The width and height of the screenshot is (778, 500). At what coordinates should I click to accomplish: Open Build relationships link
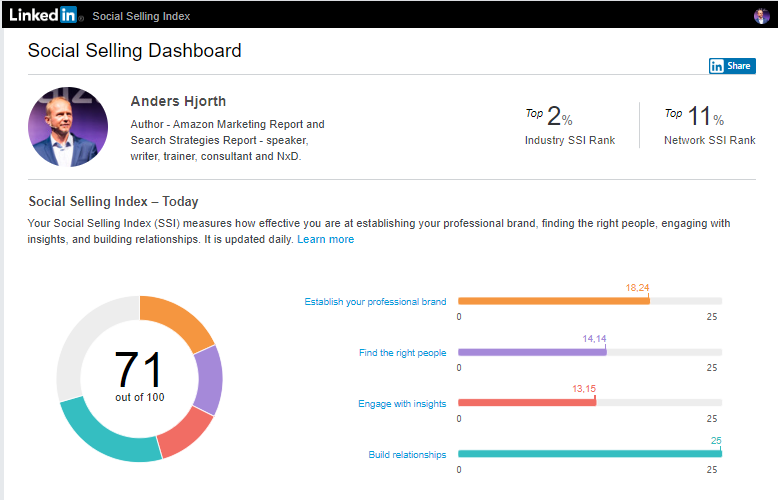(407, 455)
